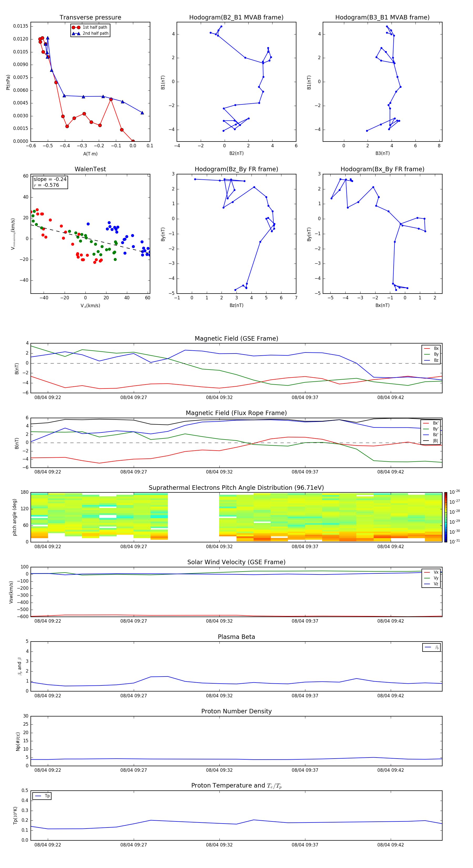Click '08/04 09:32' tick under Plasma Beta
Screen dimensions: 473x868
click(219, 695)
